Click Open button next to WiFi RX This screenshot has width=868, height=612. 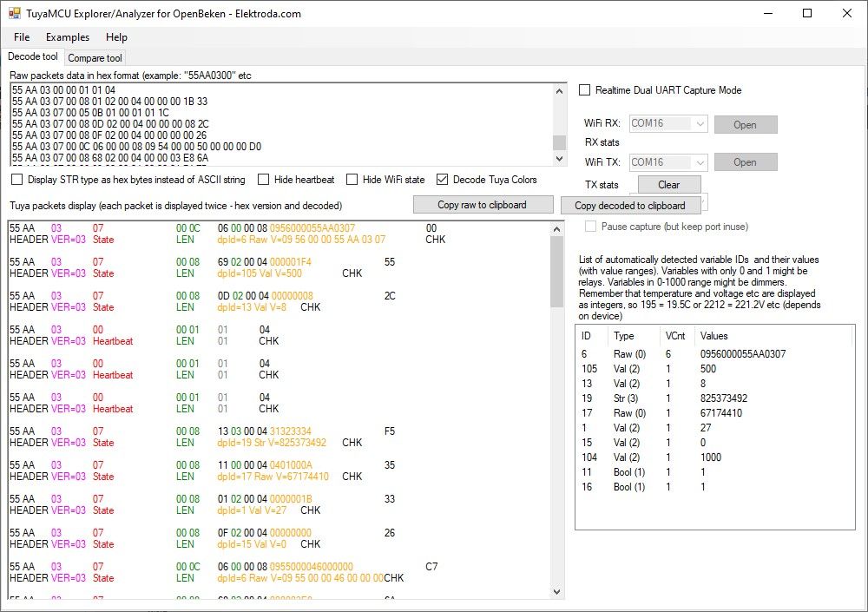click(745, 125)
